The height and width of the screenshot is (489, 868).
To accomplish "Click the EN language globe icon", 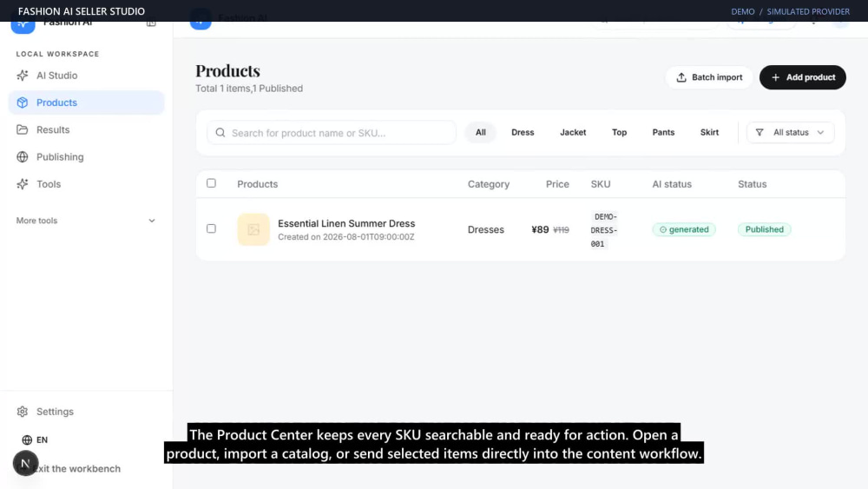I will (x=27, y=439).
